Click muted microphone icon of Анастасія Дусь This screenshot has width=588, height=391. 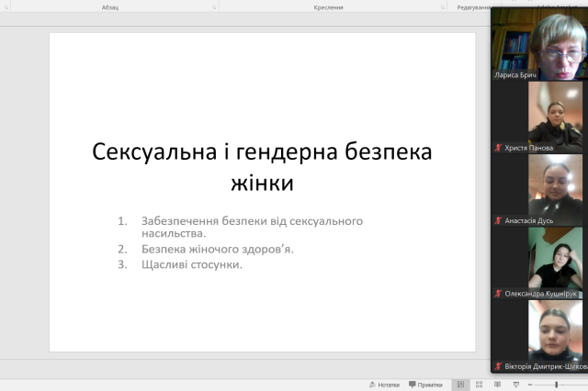498,220
